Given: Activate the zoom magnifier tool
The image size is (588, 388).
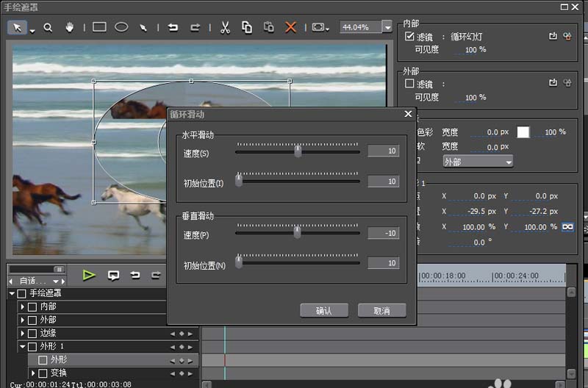Looking at the screenshot, I should [x=48, y=27].
